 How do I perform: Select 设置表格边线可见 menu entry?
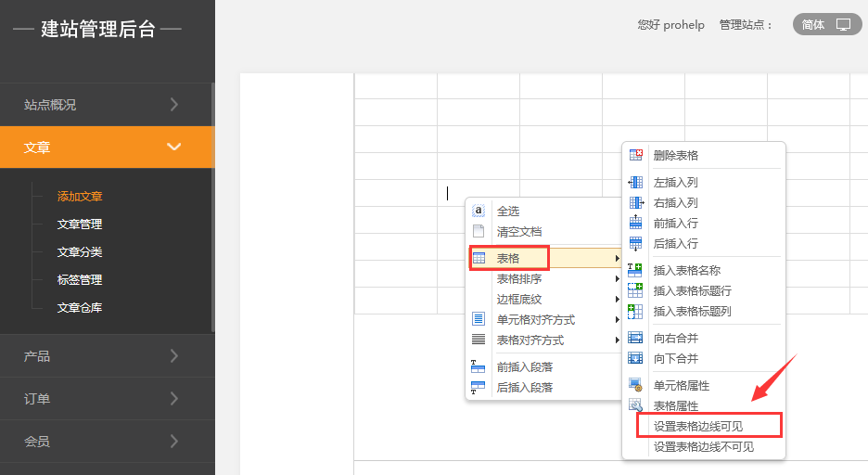(x=709, y=426)
